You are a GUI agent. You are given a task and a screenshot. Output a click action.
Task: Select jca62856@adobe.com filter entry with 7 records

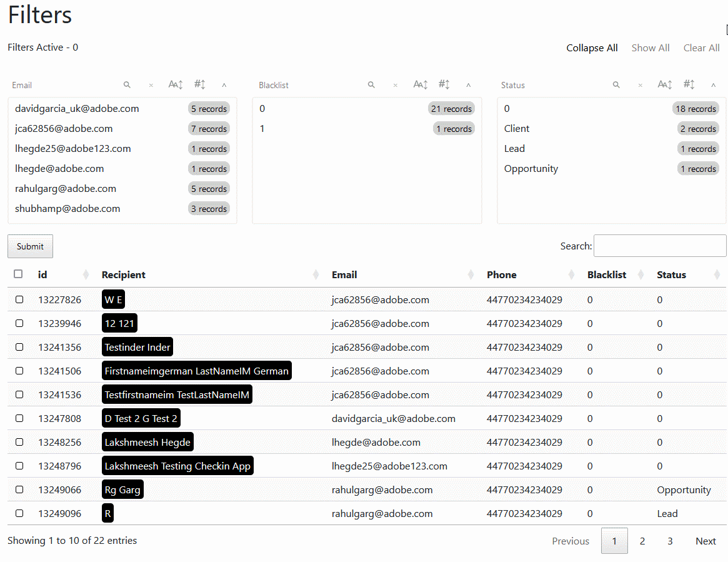122,129
